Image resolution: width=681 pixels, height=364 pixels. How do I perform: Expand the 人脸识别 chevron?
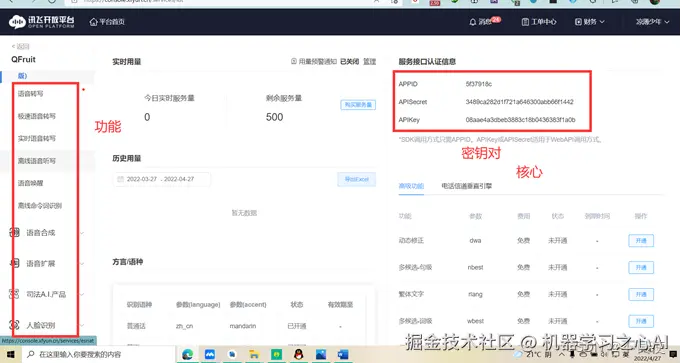(82, 325)
